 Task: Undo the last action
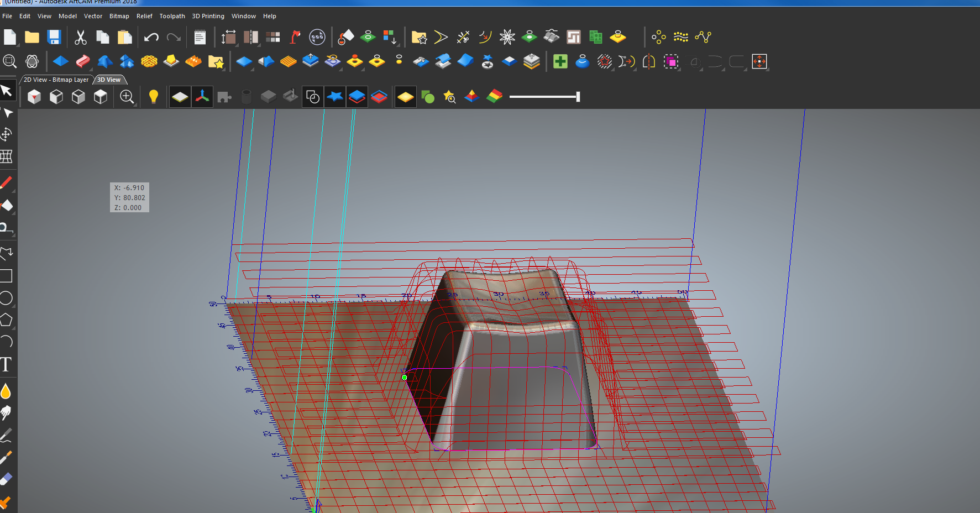150,37
